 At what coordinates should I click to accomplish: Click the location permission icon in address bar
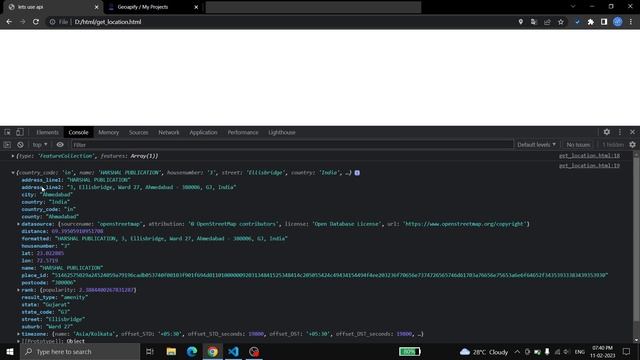pyautogui.click(x=520, y=22)
